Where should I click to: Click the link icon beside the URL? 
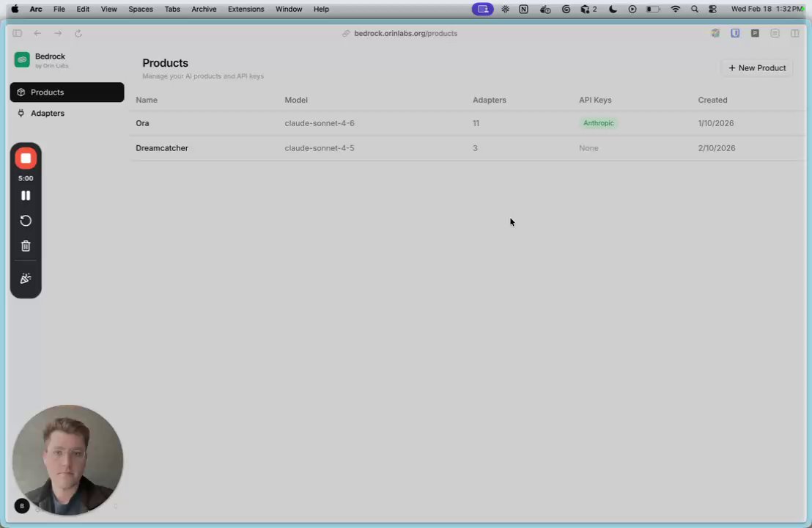point(346,33)
